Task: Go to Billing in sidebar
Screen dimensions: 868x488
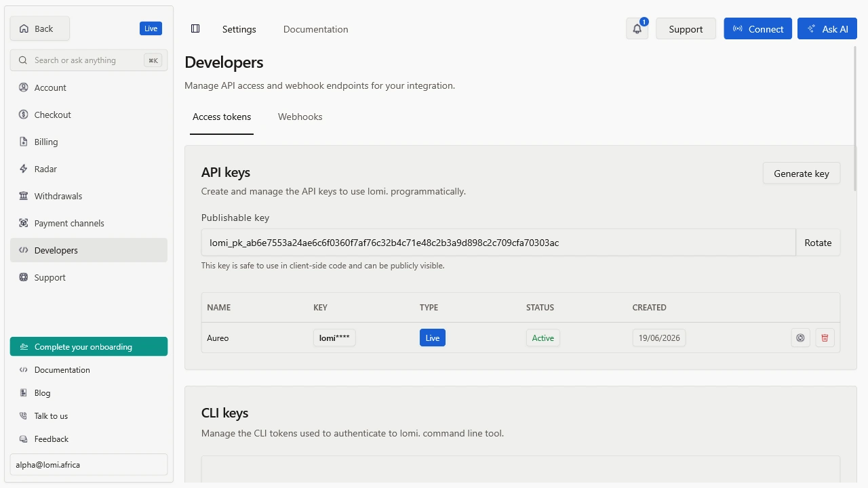Action: pyautogui.click(x=89, y=142)
